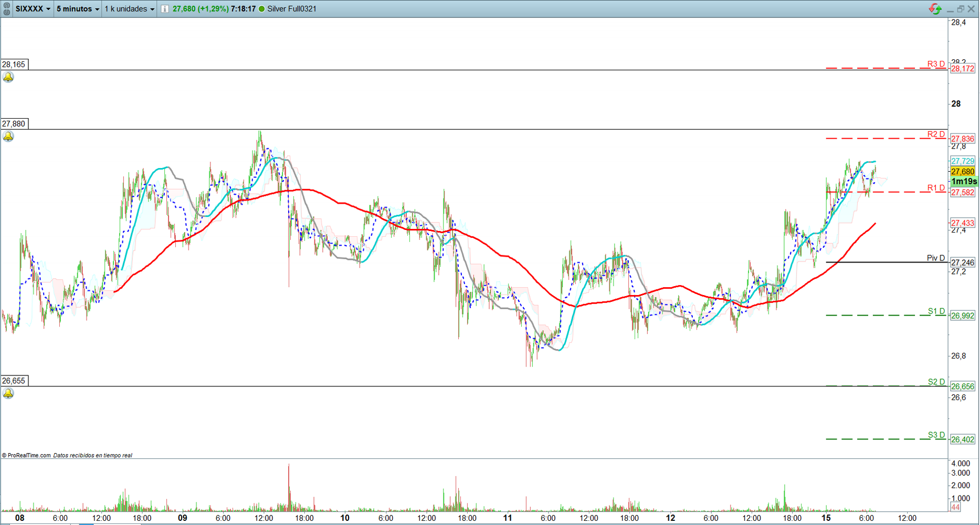Click the bell icon for the 26,655 alert
The image size is (980, 525).
8,394
